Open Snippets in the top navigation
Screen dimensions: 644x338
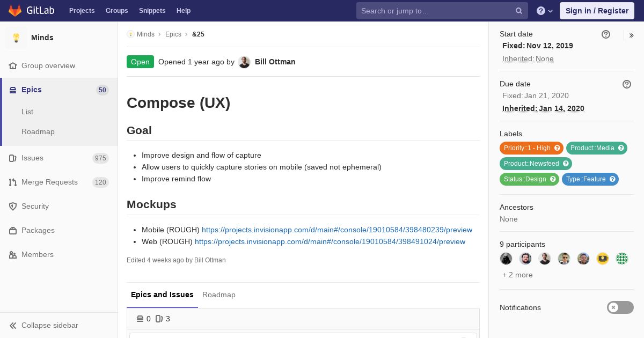tap(152, 11)
